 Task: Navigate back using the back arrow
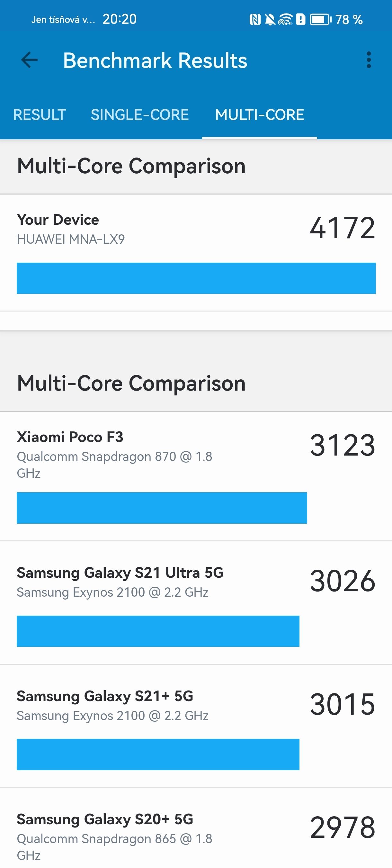[29, 60]
